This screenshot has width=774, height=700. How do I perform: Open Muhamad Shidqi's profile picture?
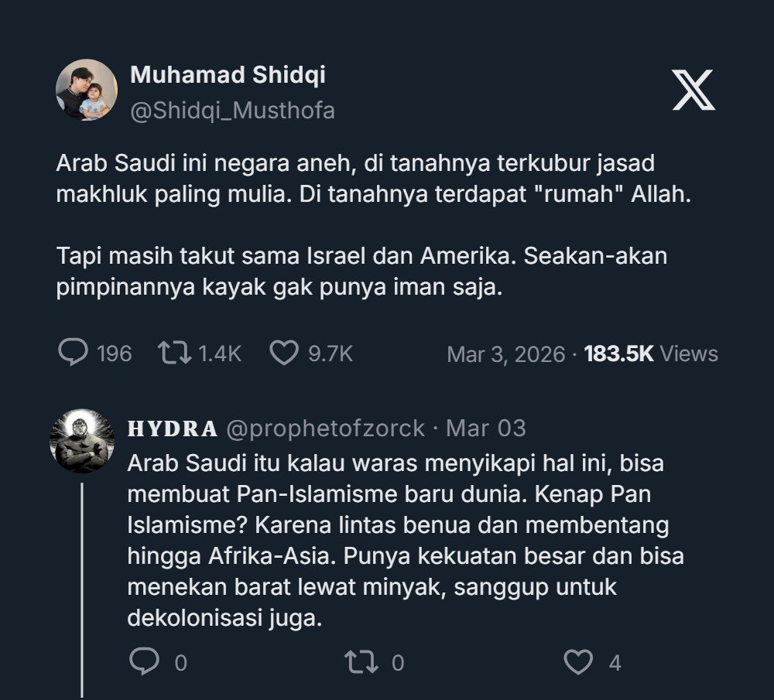(86, 90)
